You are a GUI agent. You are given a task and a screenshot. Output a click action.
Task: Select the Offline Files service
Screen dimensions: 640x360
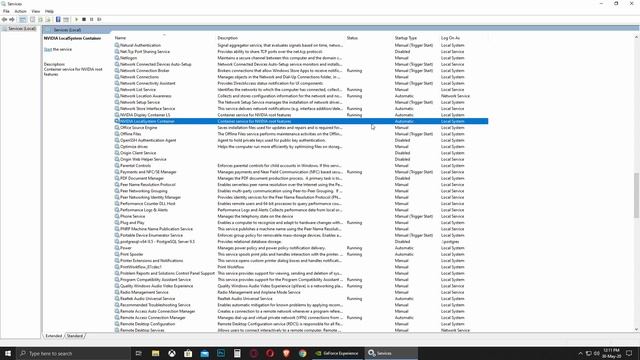[x=301, y=134]
